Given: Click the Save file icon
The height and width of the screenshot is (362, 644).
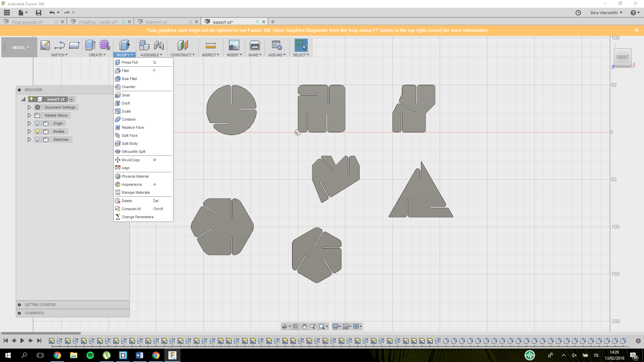Looking at the screenshot, I should pyautogui.click(x=39, y=13).
